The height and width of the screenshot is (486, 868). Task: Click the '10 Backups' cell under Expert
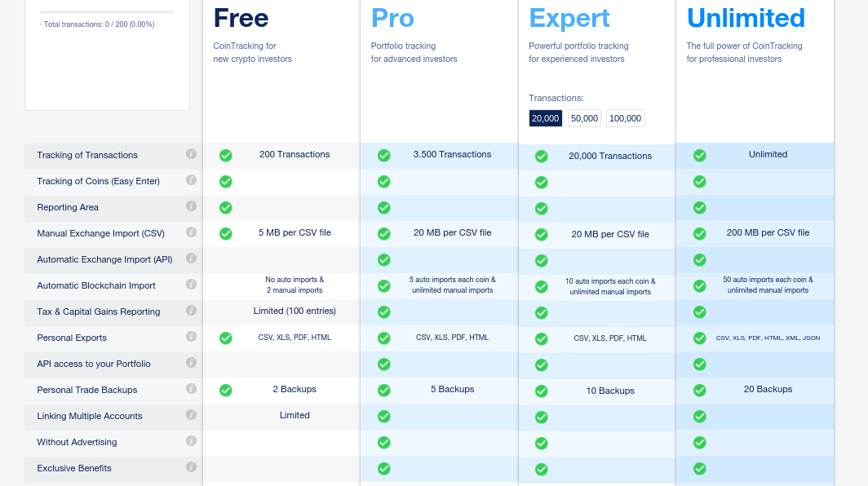610,391
